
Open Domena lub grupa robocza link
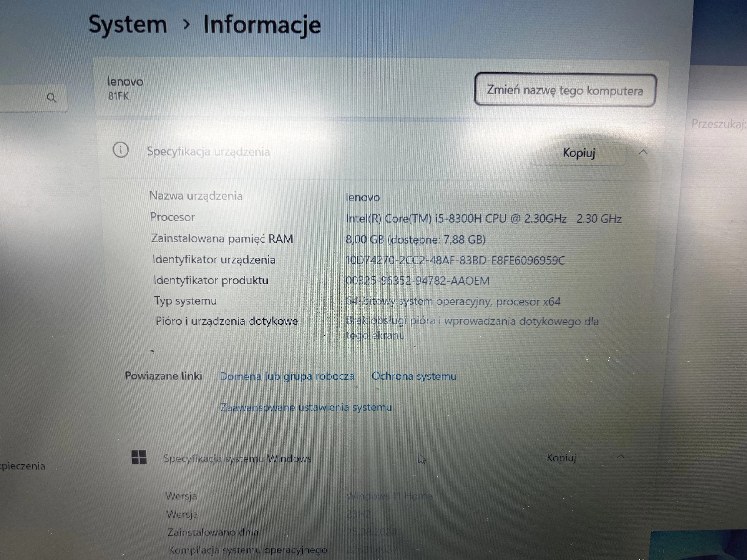(287, 376)
